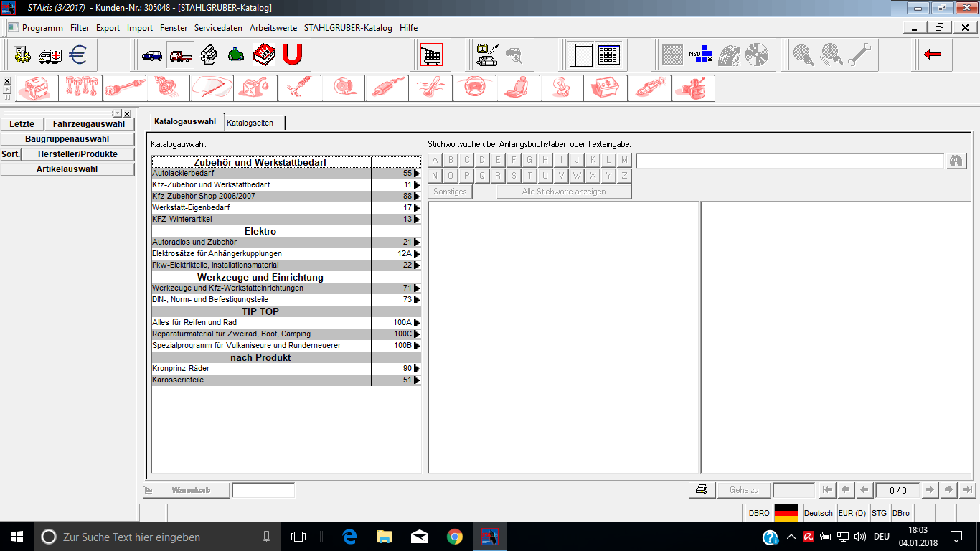
Task: Open the red catalog book icon
Action: coord(264,55)
